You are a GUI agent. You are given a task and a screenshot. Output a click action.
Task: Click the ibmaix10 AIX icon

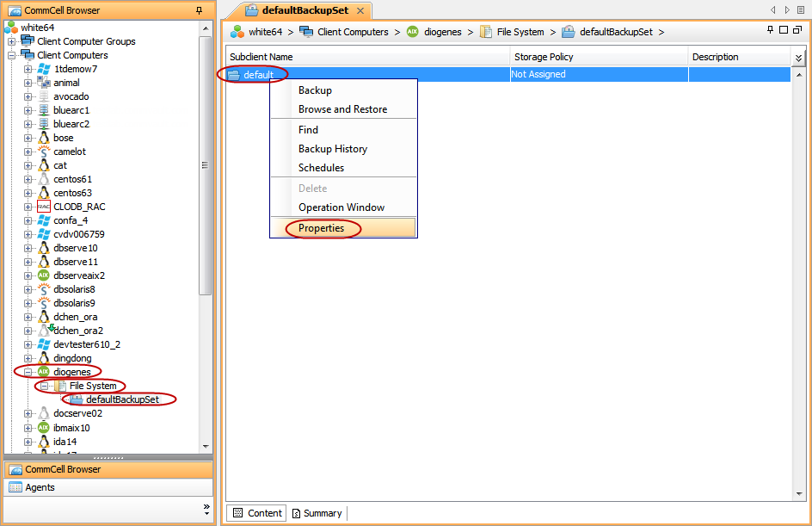point(44,428)
